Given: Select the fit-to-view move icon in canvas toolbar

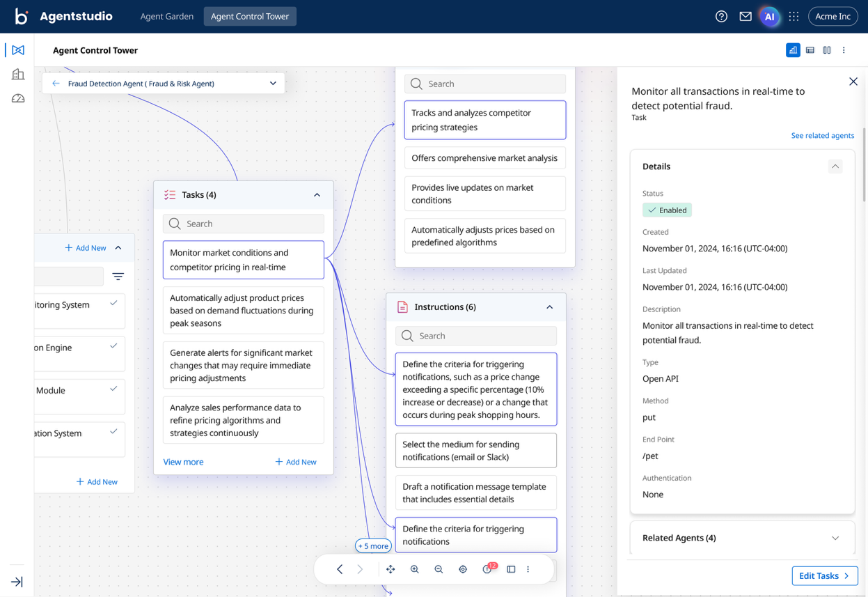Looking at the screenshot, I should point(390,569).
